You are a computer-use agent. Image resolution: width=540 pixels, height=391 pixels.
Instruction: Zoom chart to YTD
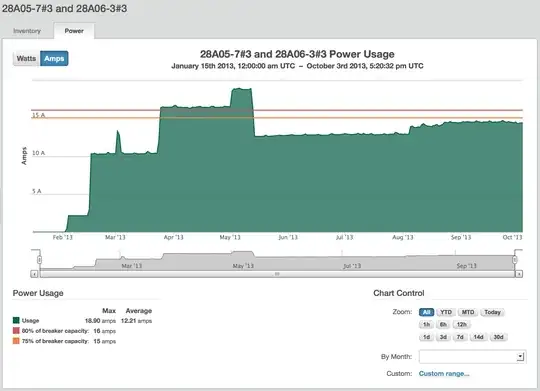pyautogui.click(x=446, y=312)
